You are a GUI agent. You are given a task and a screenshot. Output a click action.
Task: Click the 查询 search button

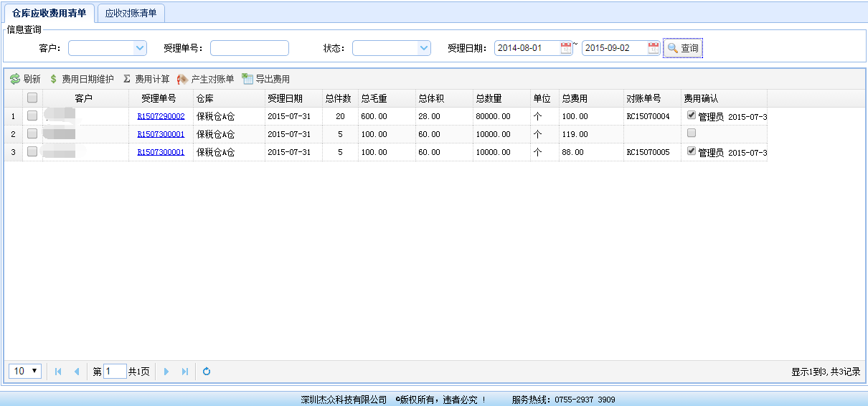coord(683,48)
